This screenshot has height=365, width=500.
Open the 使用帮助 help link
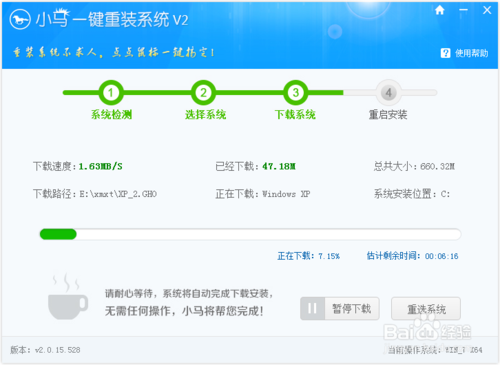[x=471, y=53]
